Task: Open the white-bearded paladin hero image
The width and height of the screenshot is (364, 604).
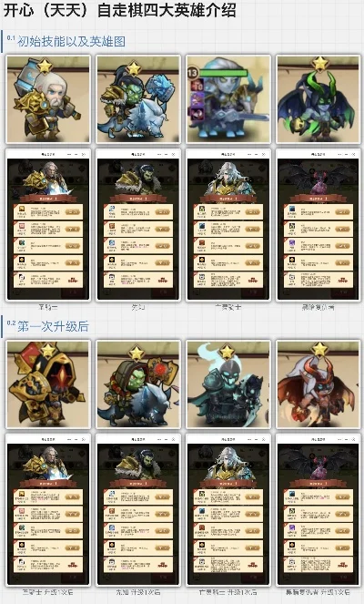Action: point(48,99)
